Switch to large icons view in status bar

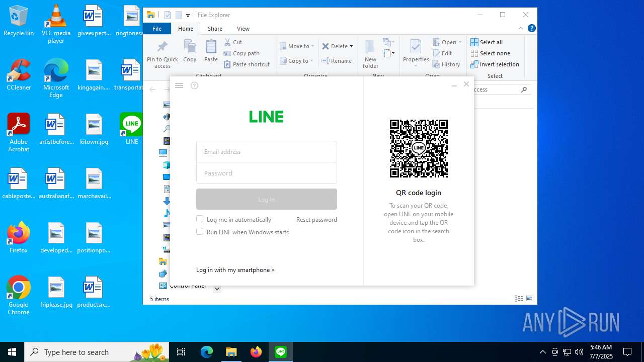pyautogui.click(x=530, y=299)
